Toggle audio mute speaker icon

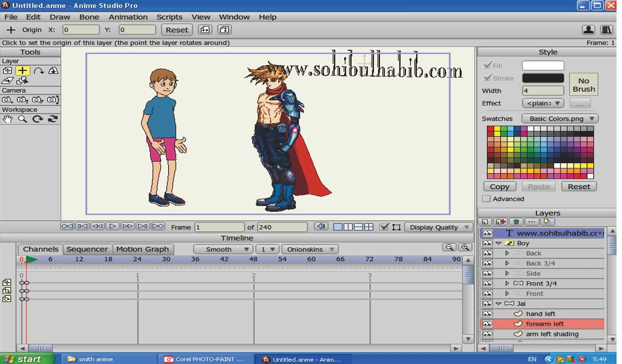[321, 226]
